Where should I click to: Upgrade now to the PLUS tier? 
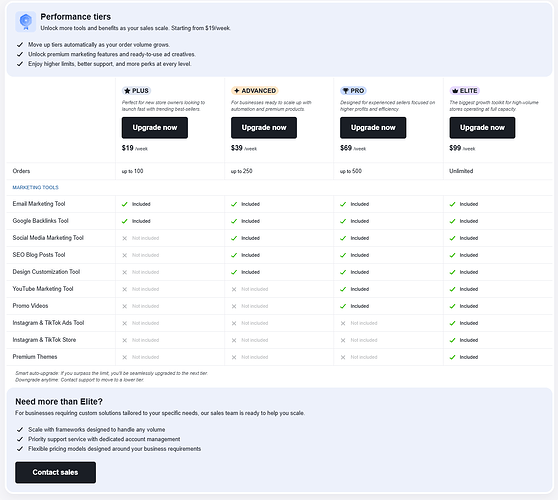155,128
